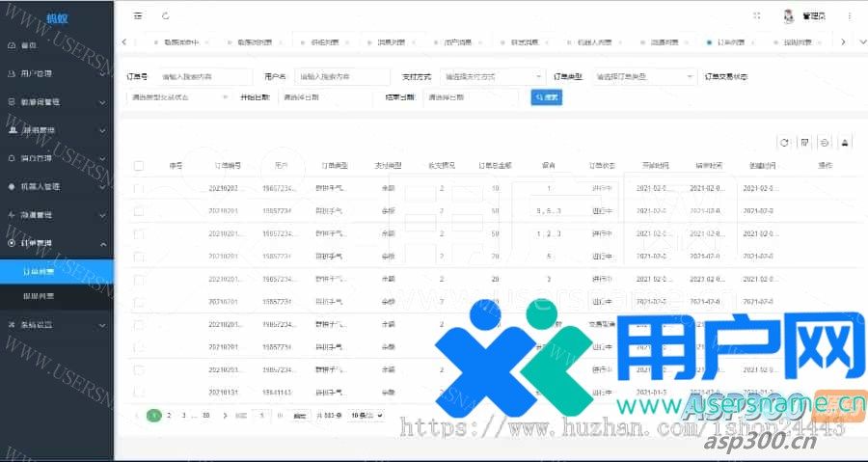Open the rows-per-page dropdown in pagination
868x462 pixels.
(x=366, y=415)
